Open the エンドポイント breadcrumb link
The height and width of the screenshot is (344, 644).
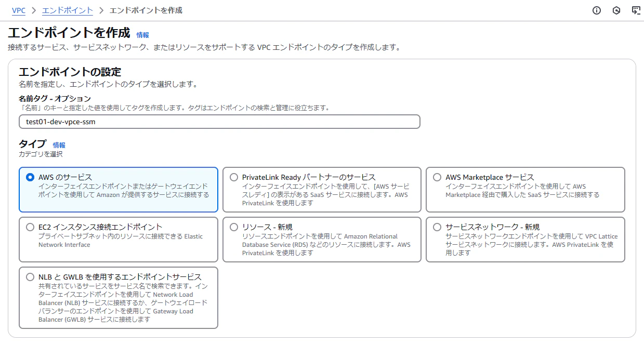click(x=68, y=10)
